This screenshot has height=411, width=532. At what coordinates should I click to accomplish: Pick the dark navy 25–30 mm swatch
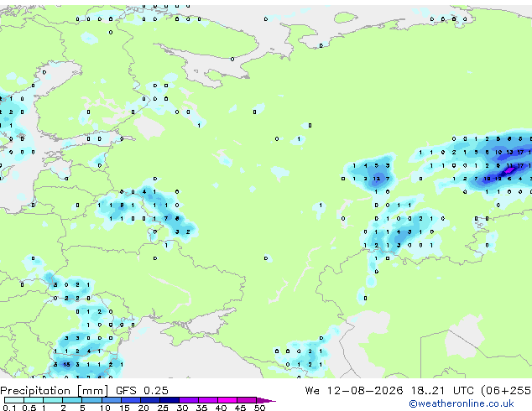(x=170, y=400)
